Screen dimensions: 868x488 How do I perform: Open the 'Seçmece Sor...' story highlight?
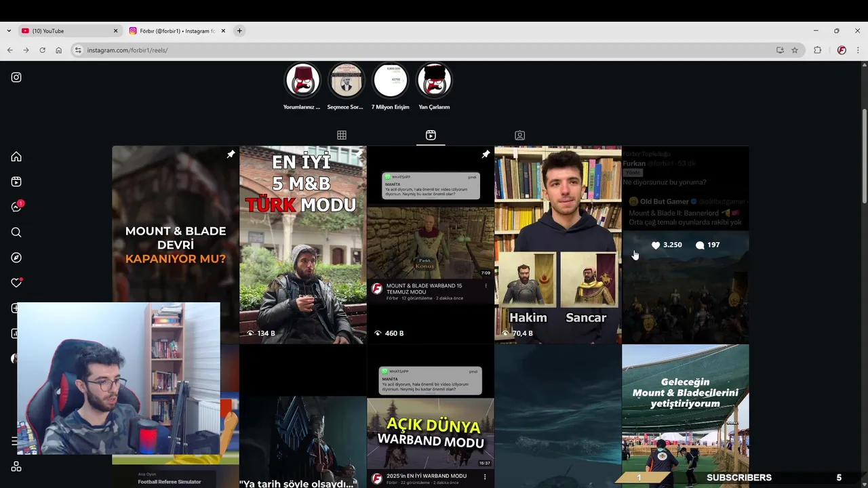click(346, 86)
